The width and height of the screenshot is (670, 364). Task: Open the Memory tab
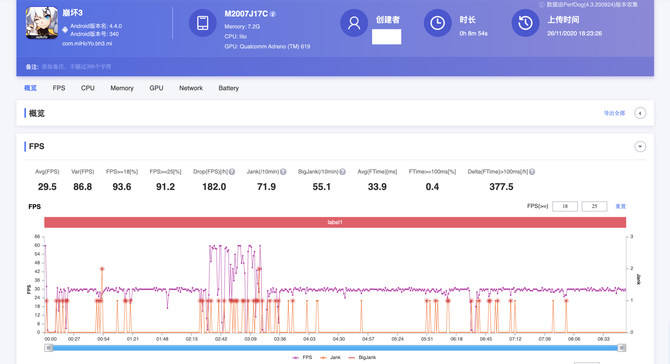point(122,88)
